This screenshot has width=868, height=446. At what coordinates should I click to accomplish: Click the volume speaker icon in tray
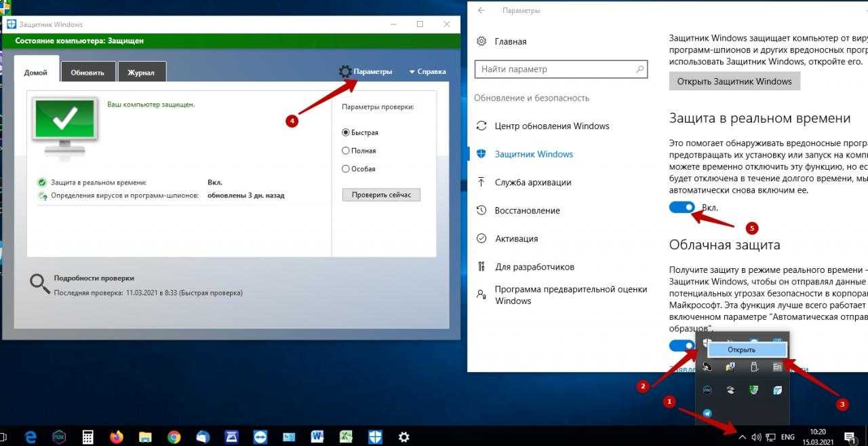[757, 436]
